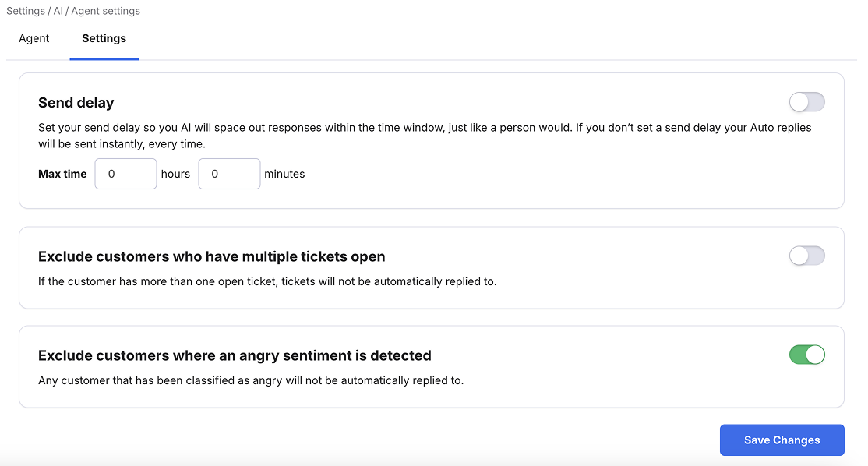The height and width of the screenshot is (466, 868).
Task: Enable the Send delay toggle
Action: tap(806, 102)
